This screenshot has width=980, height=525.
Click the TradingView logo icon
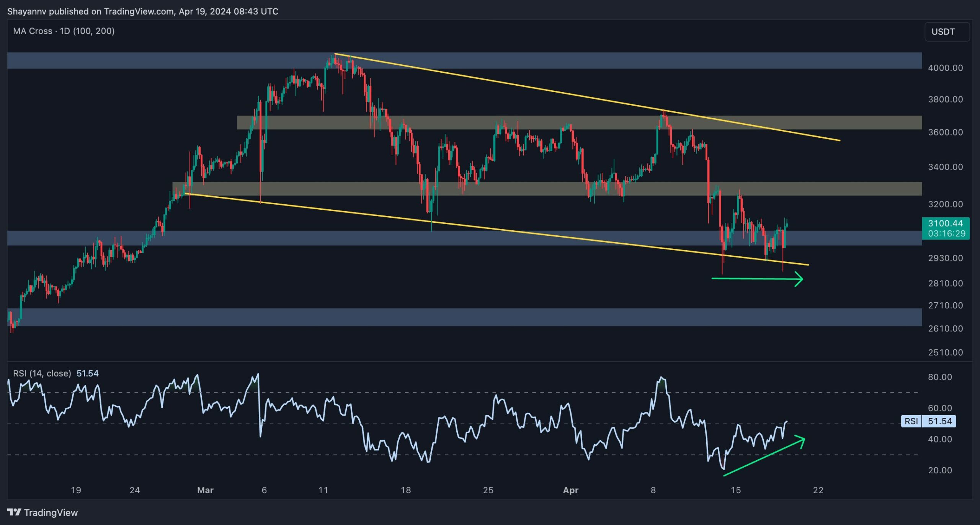pyautogui.click(x=14, y=512)
